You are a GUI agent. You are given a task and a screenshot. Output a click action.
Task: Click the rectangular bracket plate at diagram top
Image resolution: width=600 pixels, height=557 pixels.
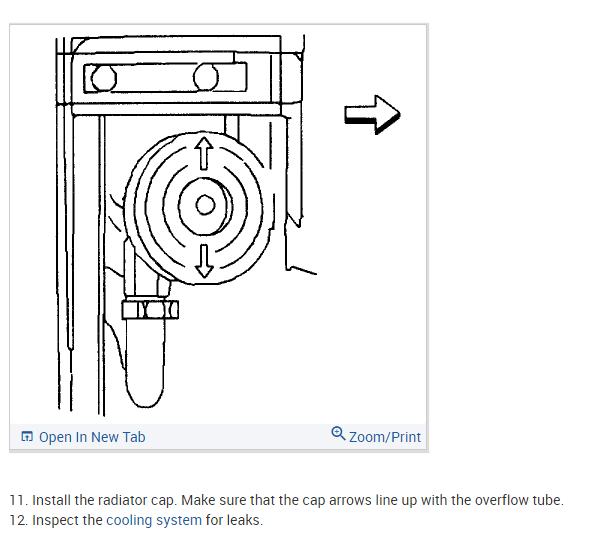pyautogui.click(x=165, y=78)
